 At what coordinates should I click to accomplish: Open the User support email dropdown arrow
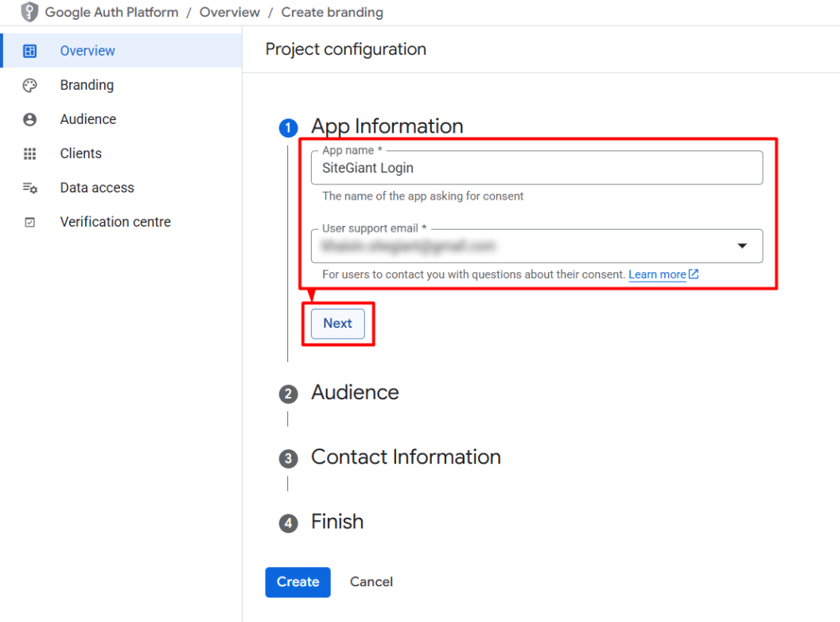coord(742,246)
